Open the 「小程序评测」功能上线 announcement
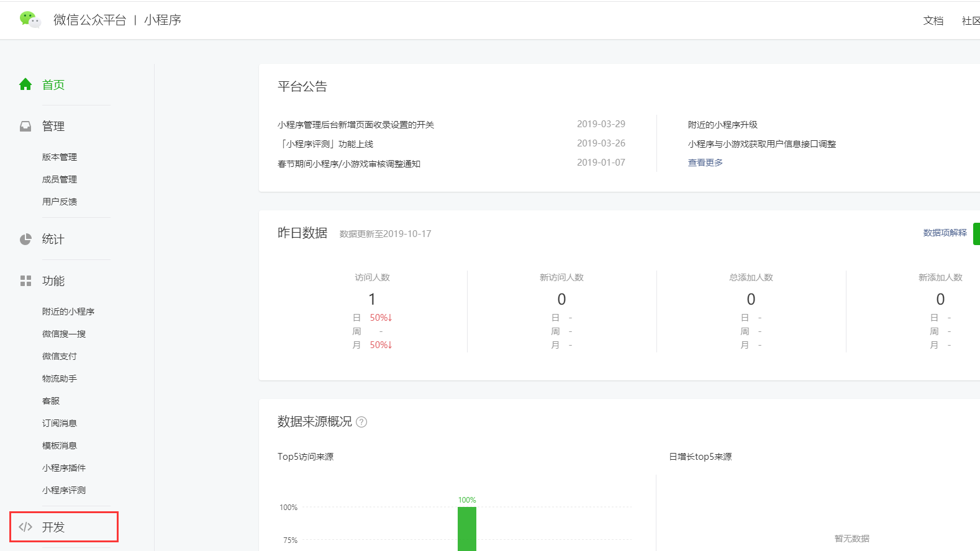Screen dimensions: 980x551 click(x=325, y=144)
